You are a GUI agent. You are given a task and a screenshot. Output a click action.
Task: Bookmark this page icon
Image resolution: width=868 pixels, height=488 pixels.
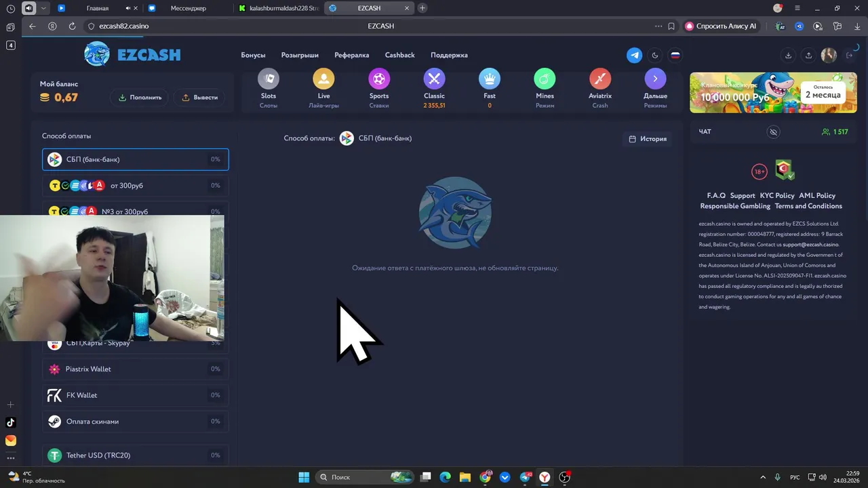point(671,26)
